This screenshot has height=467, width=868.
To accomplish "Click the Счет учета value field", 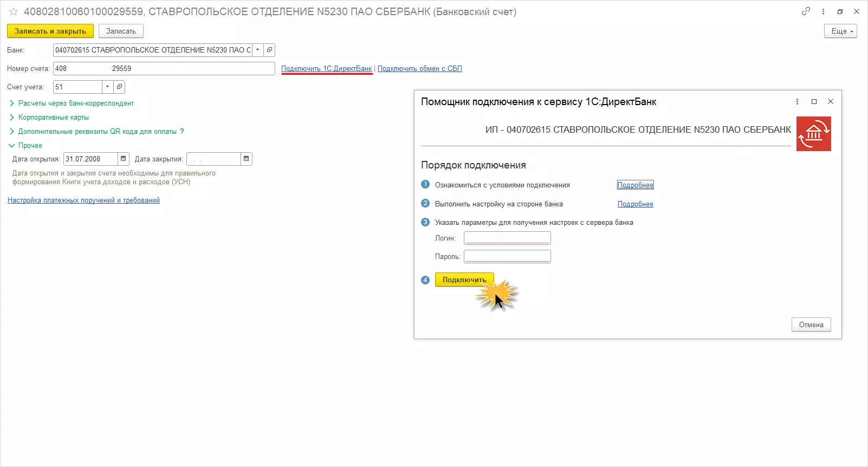I will pyautogui.click(x=77, y=87).
